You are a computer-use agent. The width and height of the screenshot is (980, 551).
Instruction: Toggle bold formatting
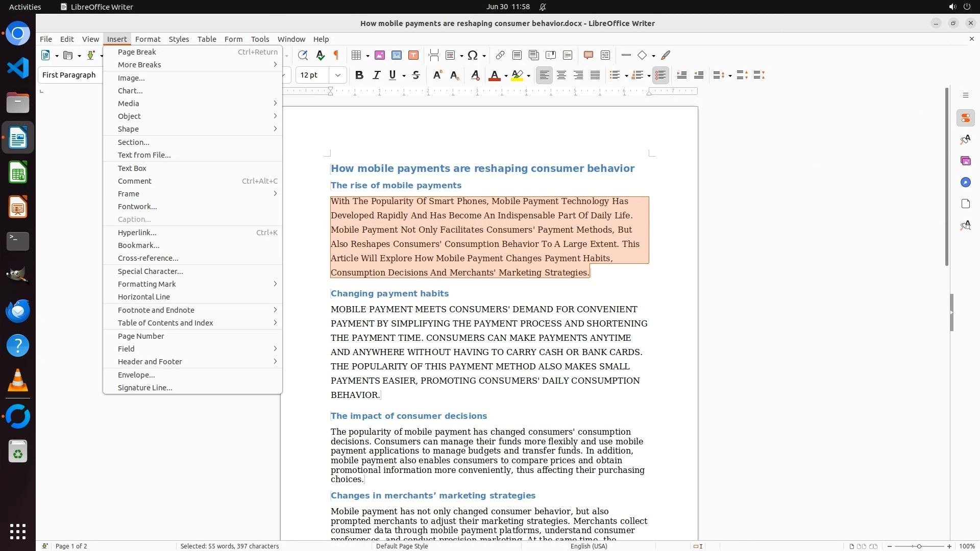coord(359,75)
